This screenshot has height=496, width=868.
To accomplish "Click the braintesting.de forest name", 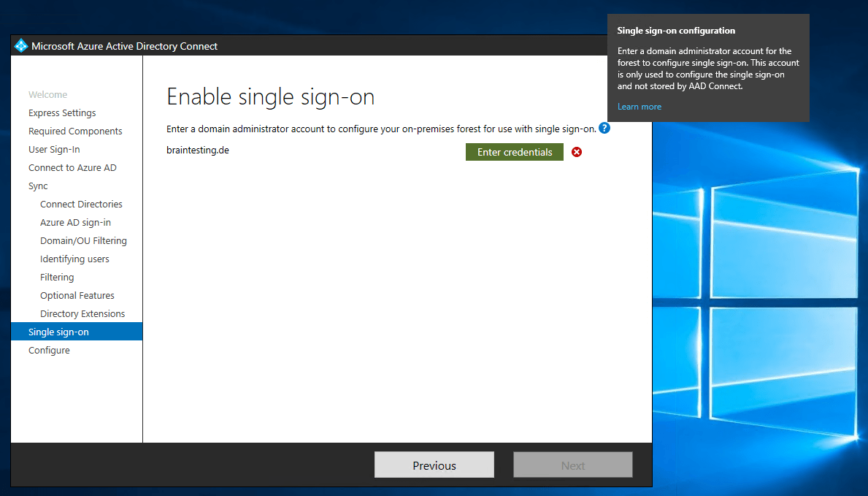I will coord(198,150).
